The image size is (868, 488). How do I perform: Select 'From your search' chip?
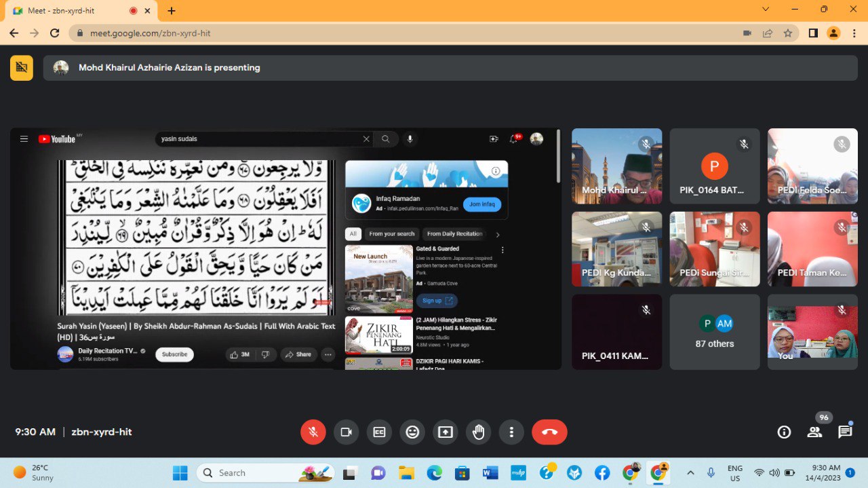(391, 234)
